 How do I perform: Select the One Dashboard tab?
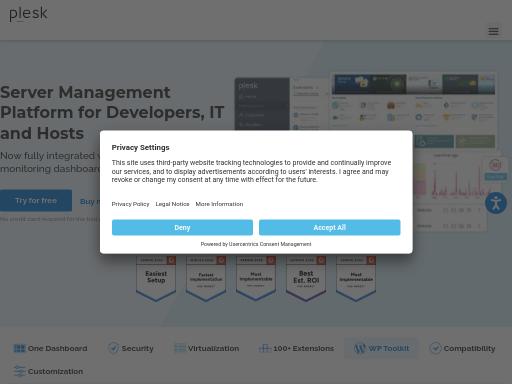(50, 348)
